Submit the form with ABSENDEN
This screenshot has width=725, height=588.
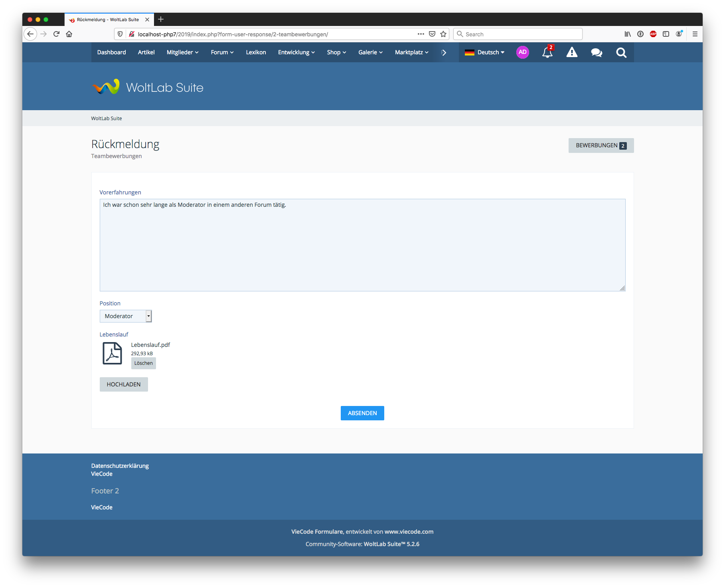coord(362,413)
